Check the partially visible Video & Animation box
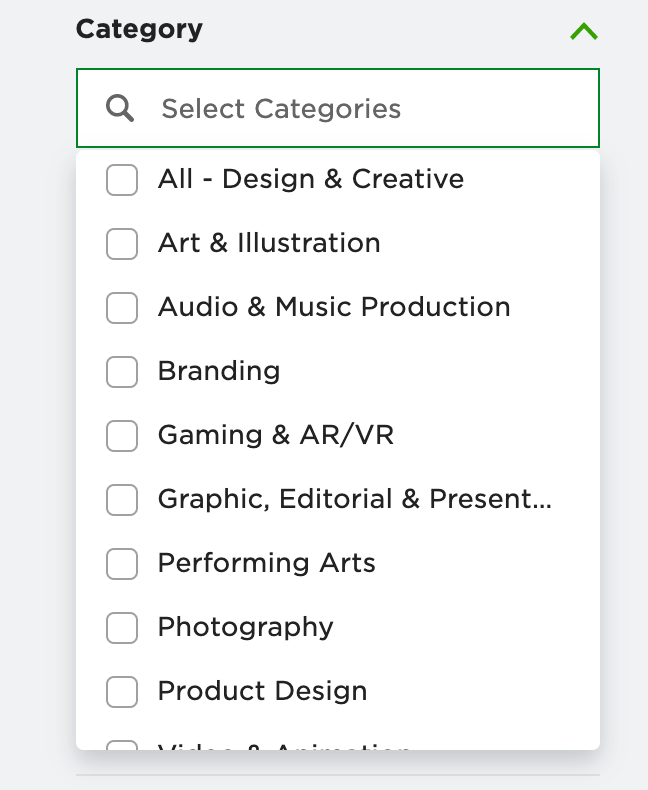The image size is (648, 790). [122, 745]
